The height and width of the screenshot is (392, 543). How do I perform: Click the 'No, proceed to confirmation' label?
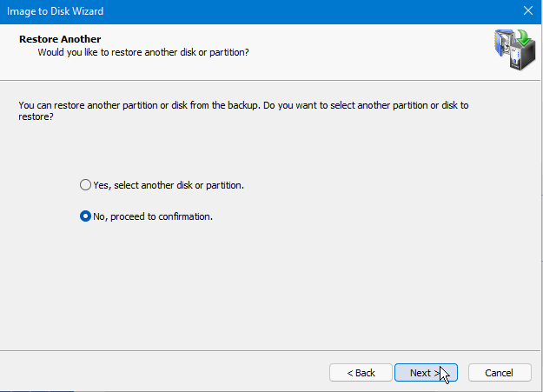pyautogui.click(x=152, y=216)
